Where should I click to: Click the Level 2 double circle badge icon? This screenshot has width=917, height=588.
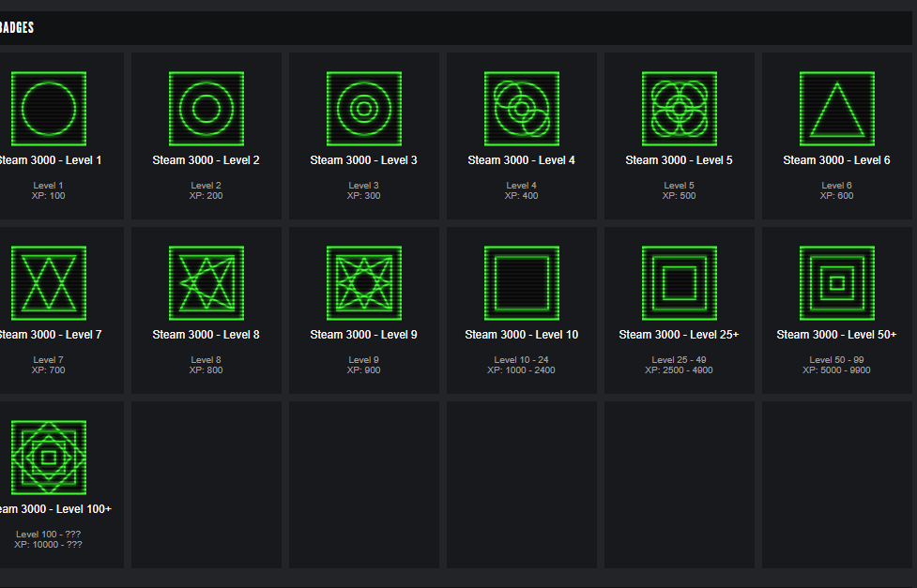point(206,109)
